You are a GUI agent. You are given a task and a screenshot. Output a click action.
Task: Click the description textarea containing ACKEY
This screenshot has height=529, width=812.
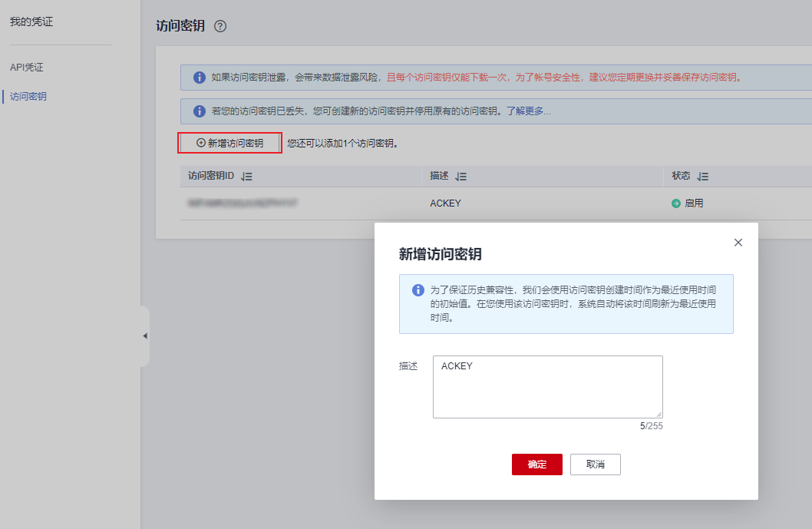tap(547, 386)
